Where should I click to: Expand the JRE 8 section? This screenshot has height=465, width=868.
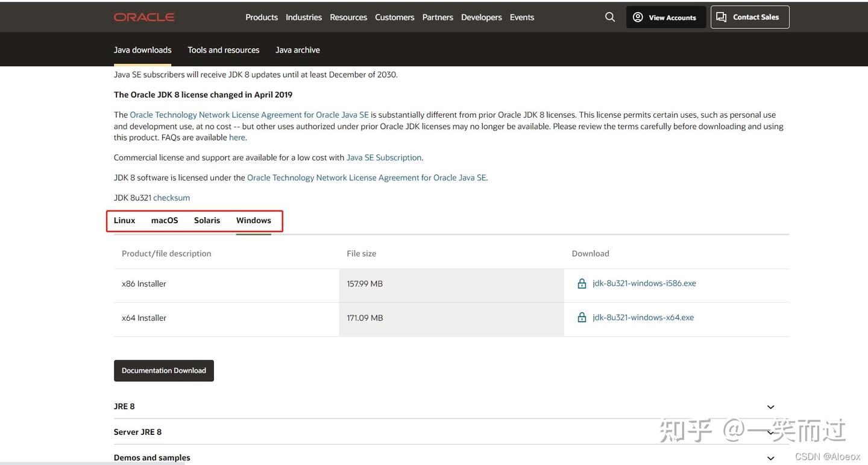click(769, 406)
